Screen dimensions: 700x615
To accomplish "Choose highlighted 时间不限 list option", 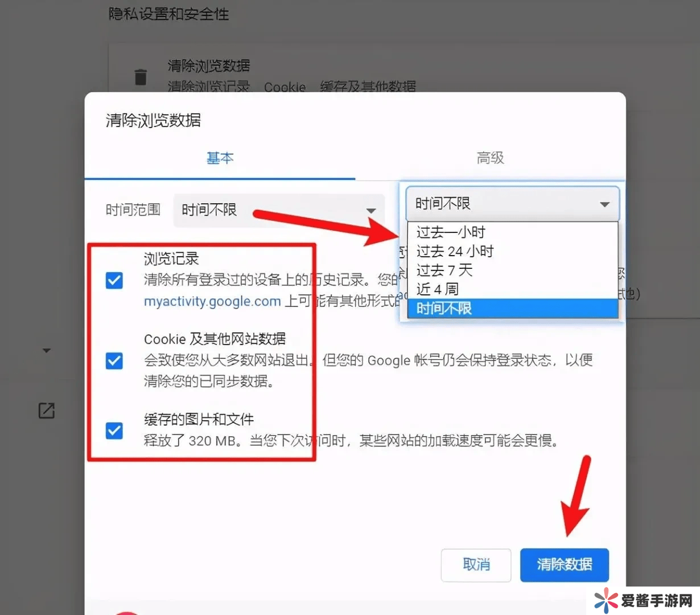I will point(513,308).
